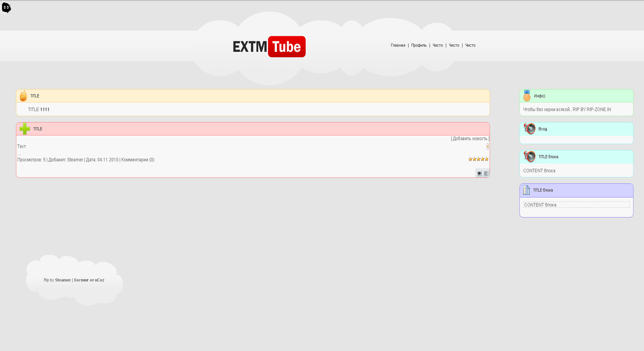Click the text-lines icon button beside the eye
The height and width of the screenshot is (351, 644).
click(486, 173)
